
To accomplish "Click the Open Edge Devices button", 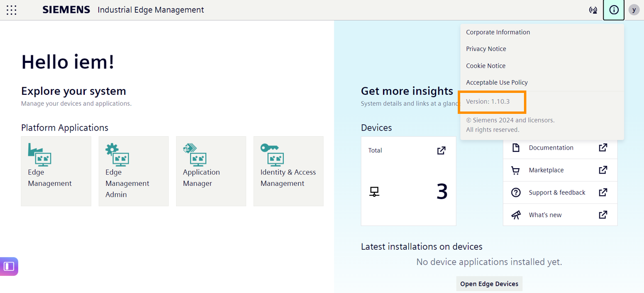I will click(x=489, y=283).
